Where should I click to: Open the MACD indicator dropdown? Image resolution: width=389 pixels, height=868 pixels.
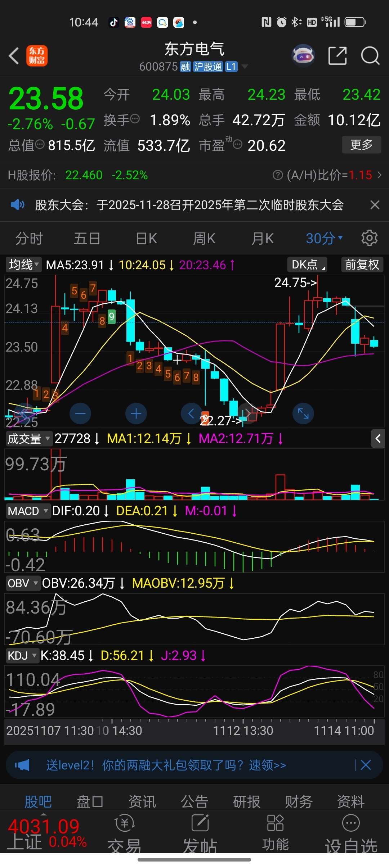click(28, 511)
